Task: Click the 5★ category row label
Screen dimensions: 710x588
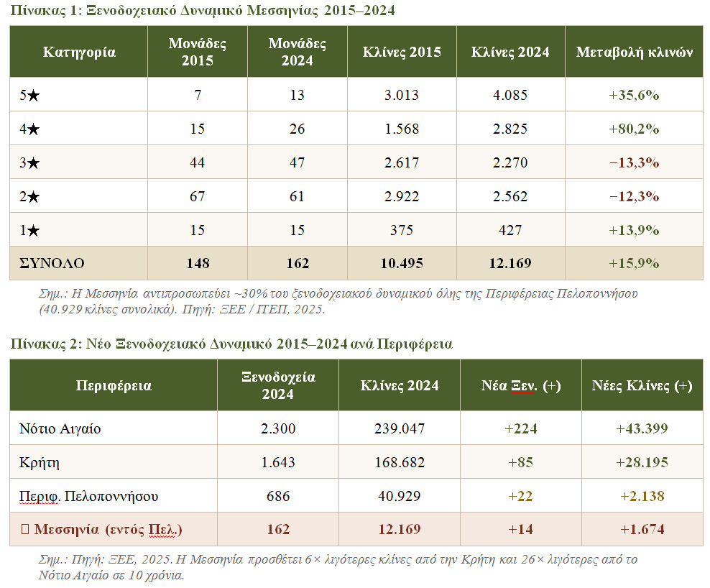Action: [x=29, y=95]
